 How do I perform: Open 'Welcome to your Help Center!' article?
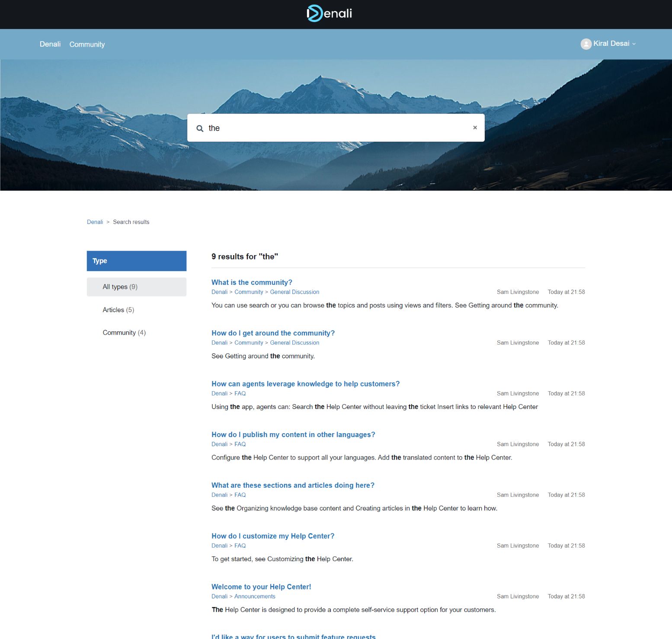coord(261,587)
